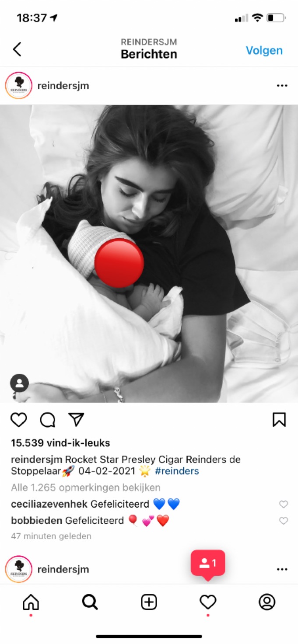Tap the back arrow in the header
This screenshot has height=644, width=298.
point(17,49)
